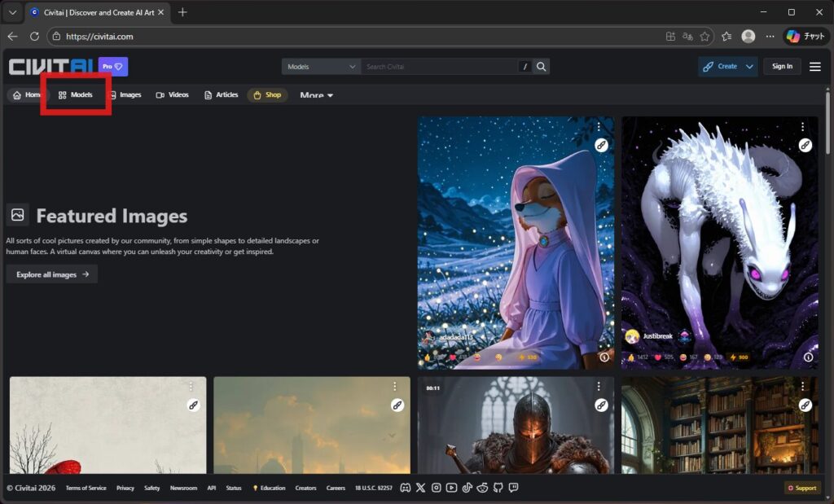
Task: Click into the Search Civitai field
Action: pyautogui.click(x=440, y=67)
